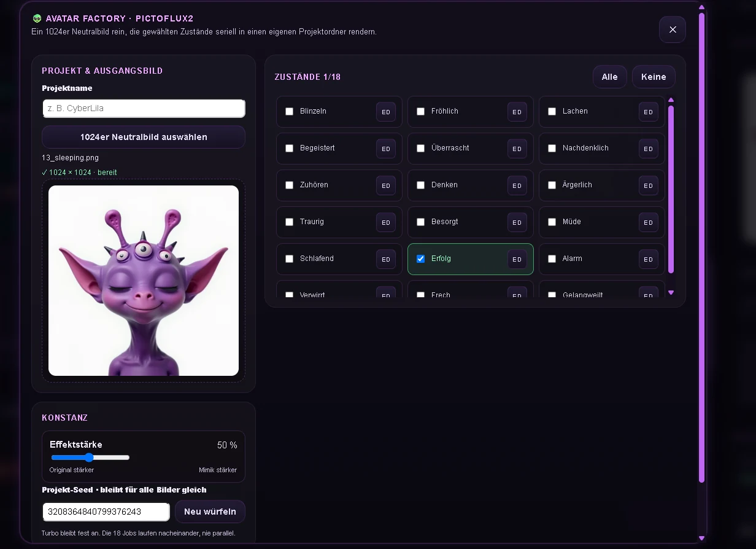Viewport: 756px width, 549px height.
Task: Click the 13_sleeping.png file name
Action: [x=70, y=158]
